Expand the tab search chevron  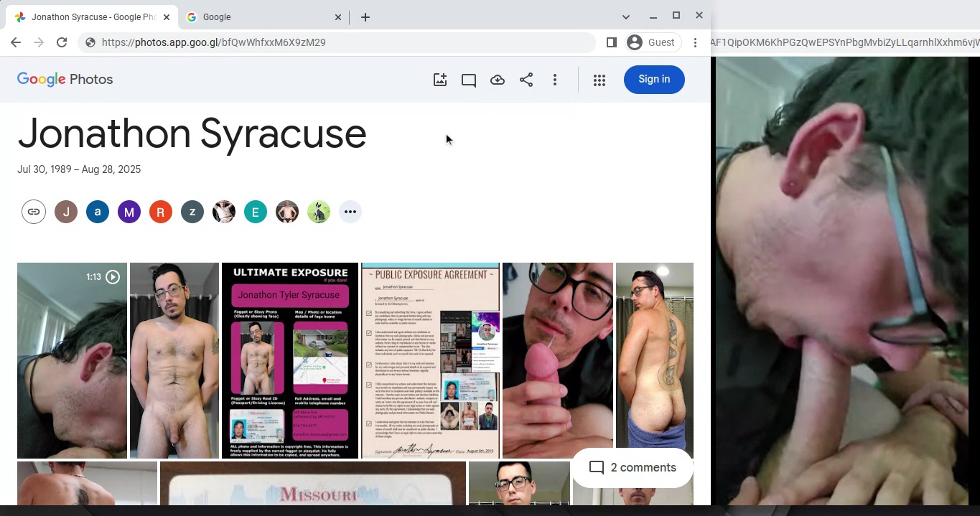click(x=625, y=17)
